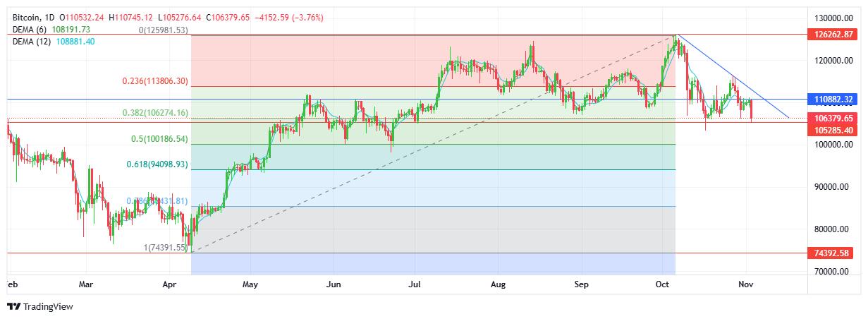Open the Bitcoin, 1D symbol title

pos(35,16)
